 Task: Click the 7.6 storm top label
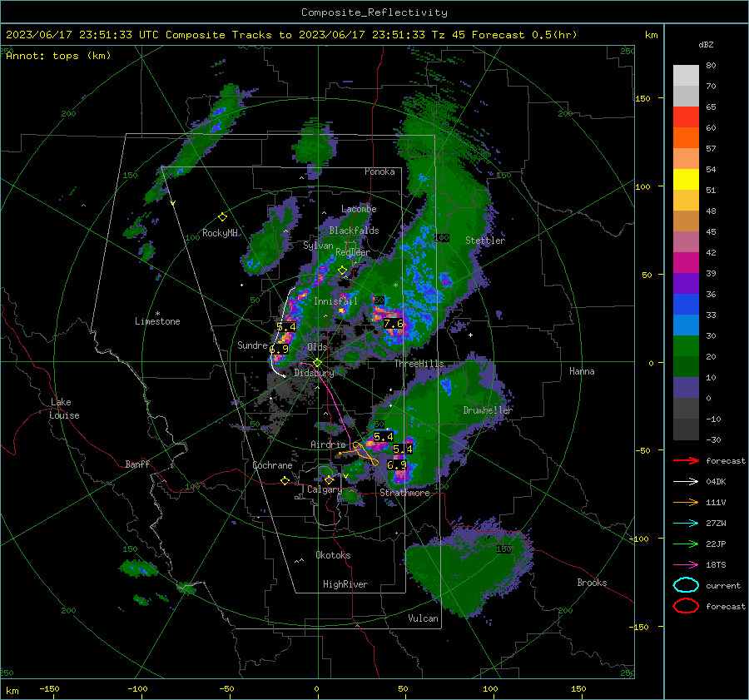point(393,324)
